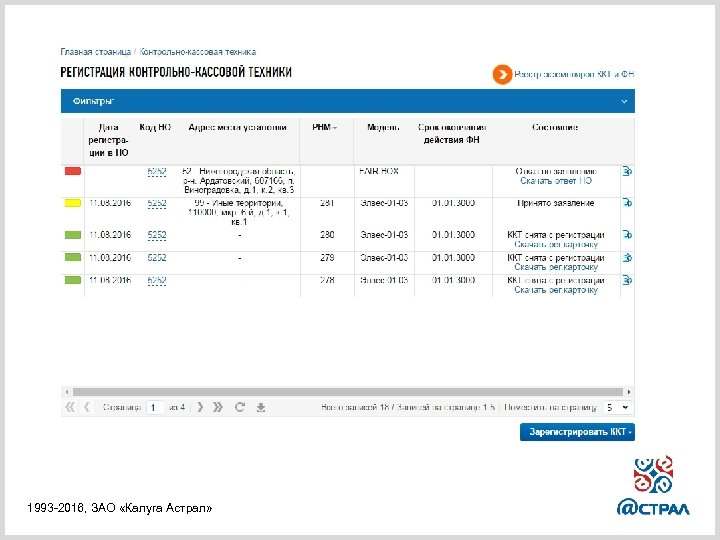
Task: Go to first page of records
Action: [70, 407]
